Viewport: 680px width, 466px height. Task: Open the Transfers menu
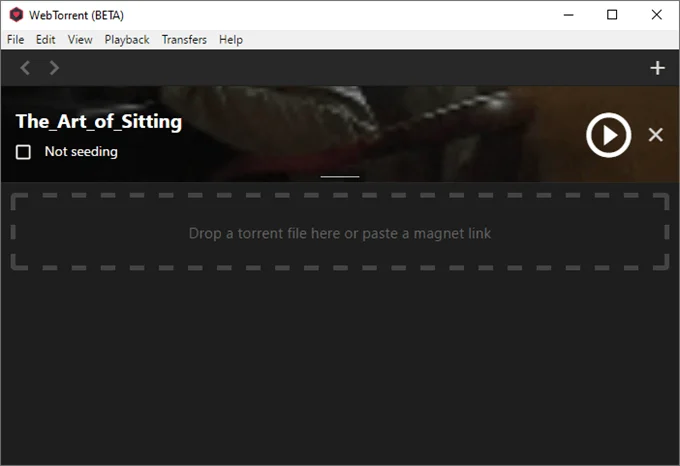(184, 40)
